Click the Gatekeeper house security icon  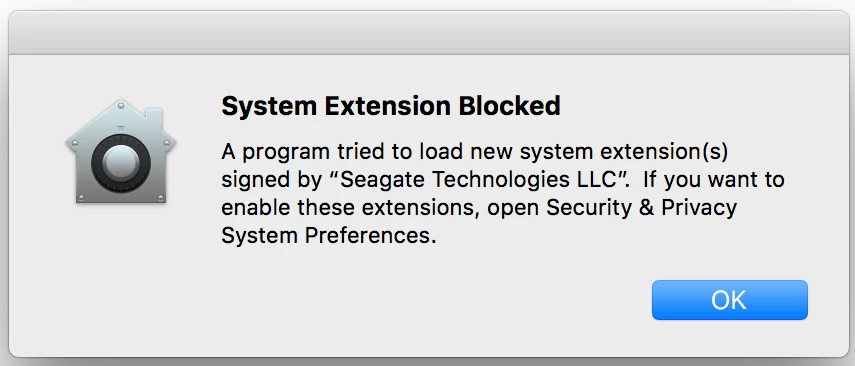pos(121,152)
